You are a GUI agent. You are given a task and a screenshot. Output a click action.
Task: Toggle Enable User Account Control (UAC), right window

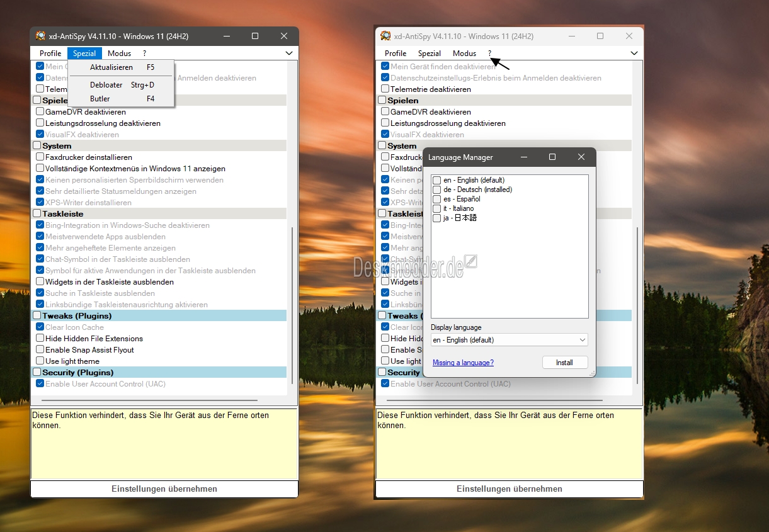(385, 384)
